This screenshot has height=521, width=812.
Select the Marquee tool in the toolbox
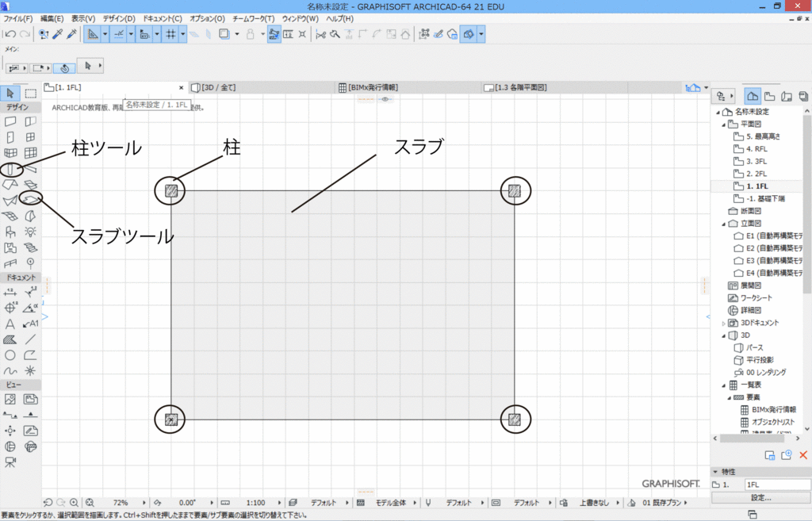[31, 94]
